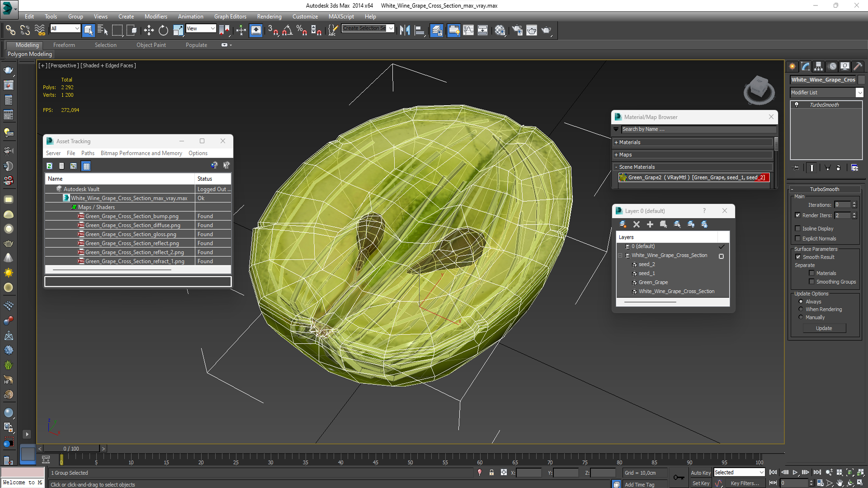Switch Asset Tracking to table view
The image size is (868, 488).
(86, 166)
